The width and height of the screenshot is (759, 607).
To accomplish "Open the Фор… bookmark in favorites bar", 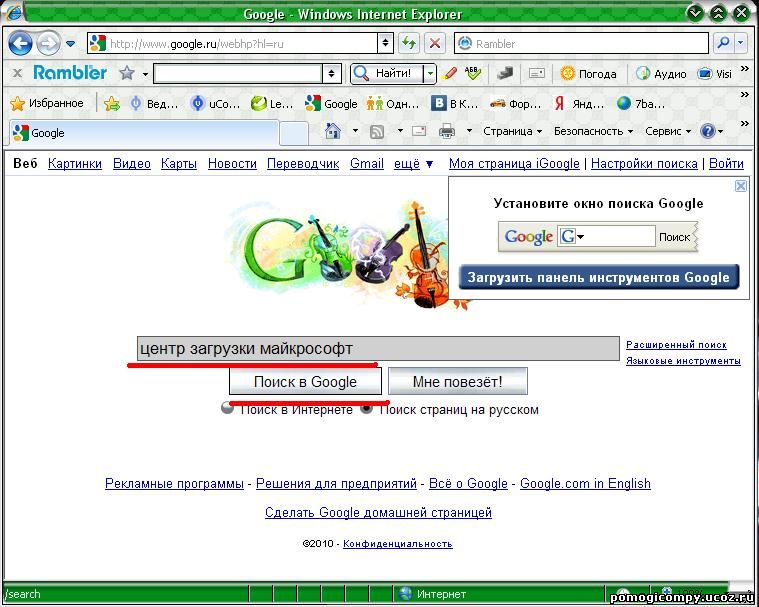I will (x=516, y=104).
